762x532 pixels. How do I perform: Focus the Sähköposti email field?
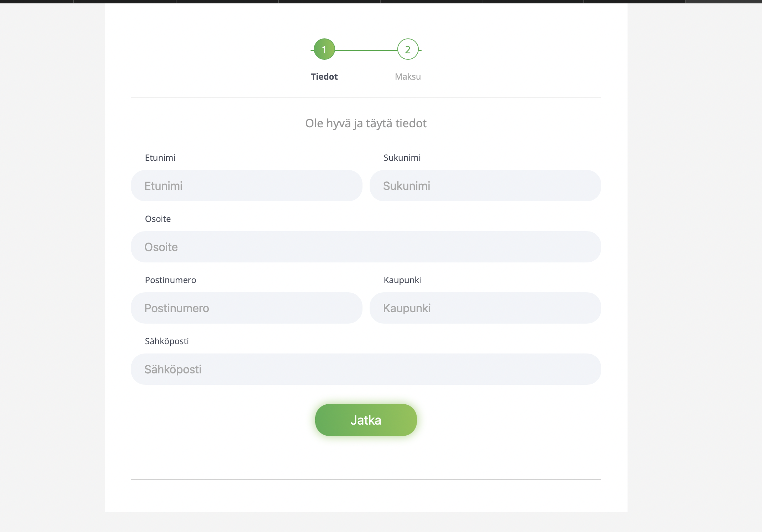coord(366,369)
